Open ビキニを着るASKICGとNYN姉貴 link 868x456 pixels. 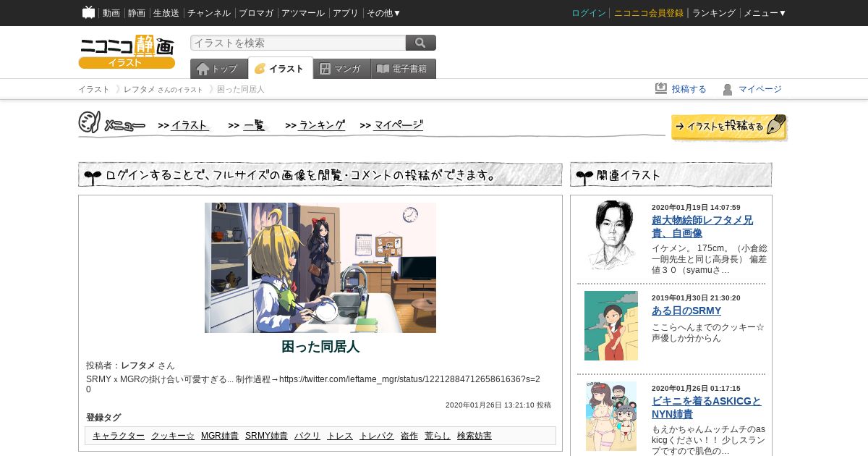[707, 408]
